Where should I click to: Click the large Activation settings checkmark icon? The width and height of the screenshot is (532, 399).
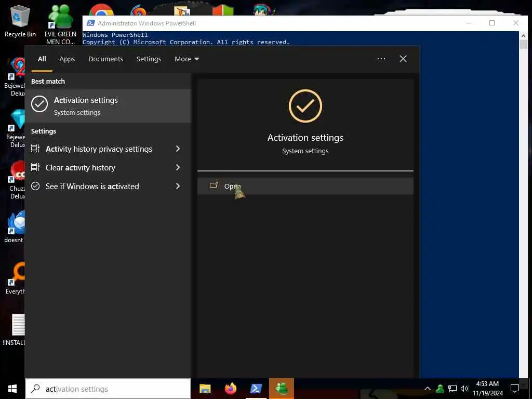tap(305, 106)
